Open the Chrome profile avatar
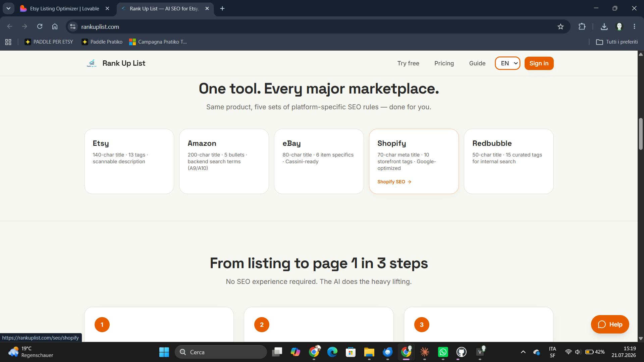This screenshot has height=362, width=644. tap(619, 26)
